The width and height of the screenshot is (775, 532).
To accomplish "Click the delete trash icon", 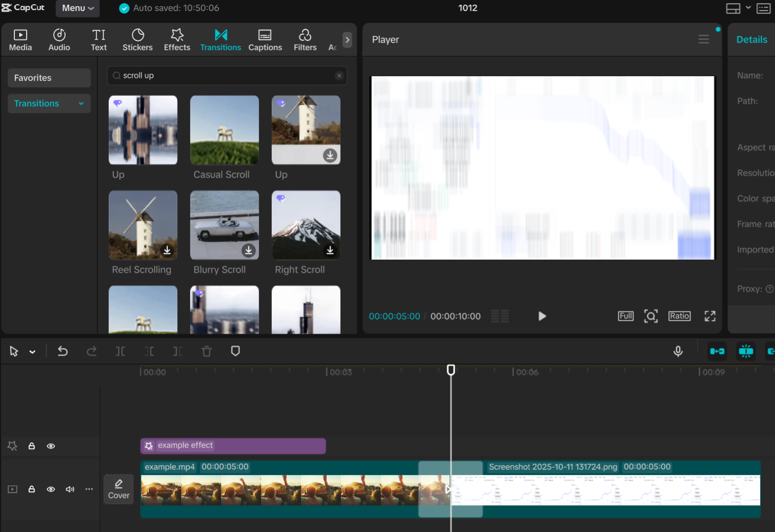I will coord(206,351).
